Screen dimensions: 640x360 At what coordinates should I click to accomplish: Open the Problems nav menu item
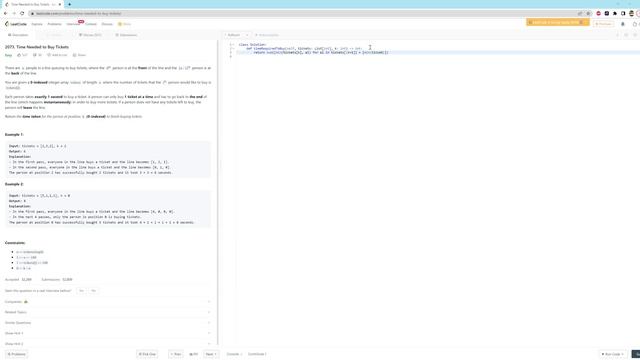click(x=54, y=24)
